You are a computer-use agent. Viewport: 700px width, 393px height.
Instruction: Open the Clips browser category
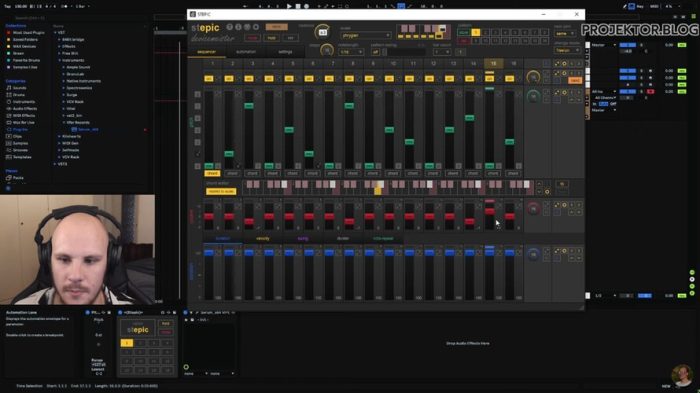pos(14,136)
